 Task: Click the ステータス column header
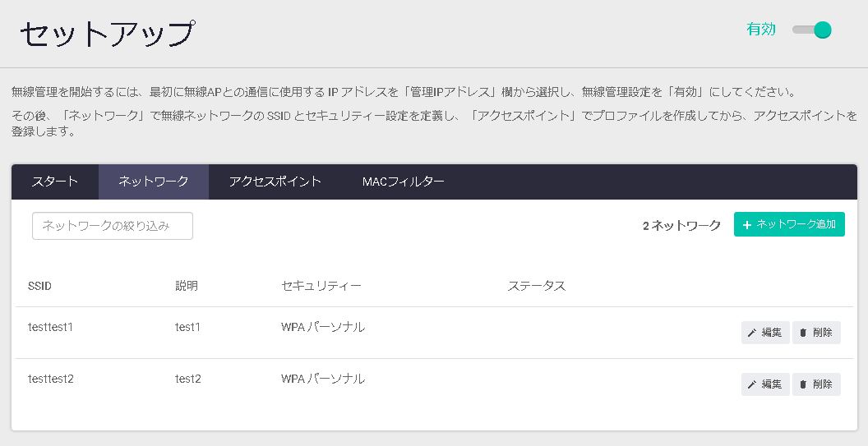tap(537, 286)
